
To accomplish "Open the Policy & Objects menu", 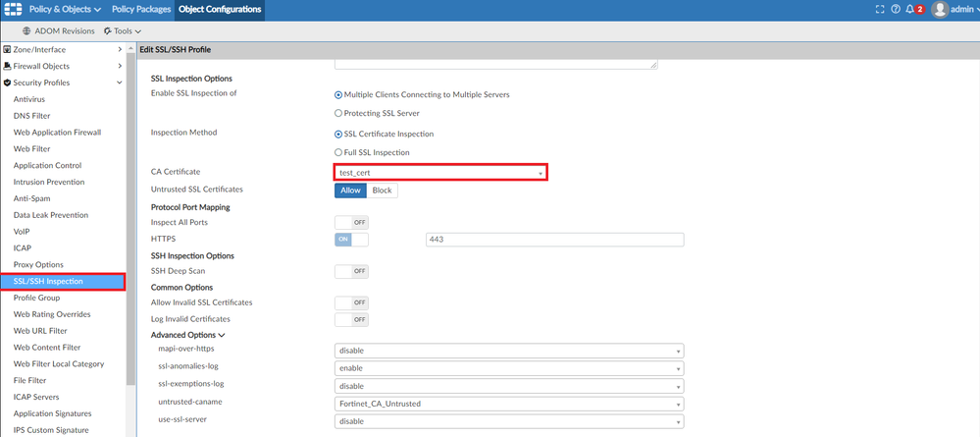I will pos(65,10).
